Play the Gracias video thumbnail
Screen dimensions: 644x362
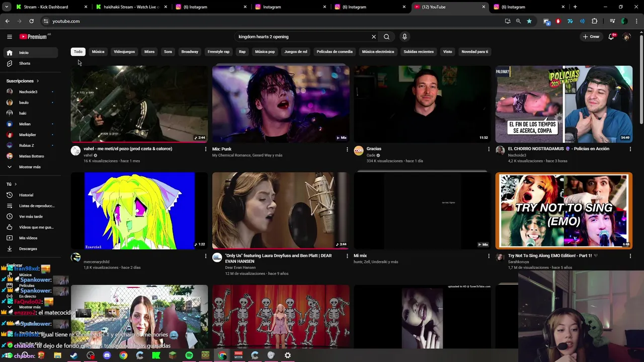click(422, 104)
